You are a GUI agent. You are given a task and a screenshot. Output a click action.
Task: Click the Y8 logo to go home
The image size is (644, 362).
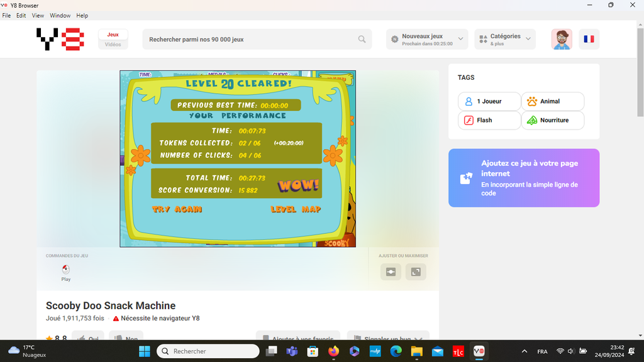(x=60, y=39)
